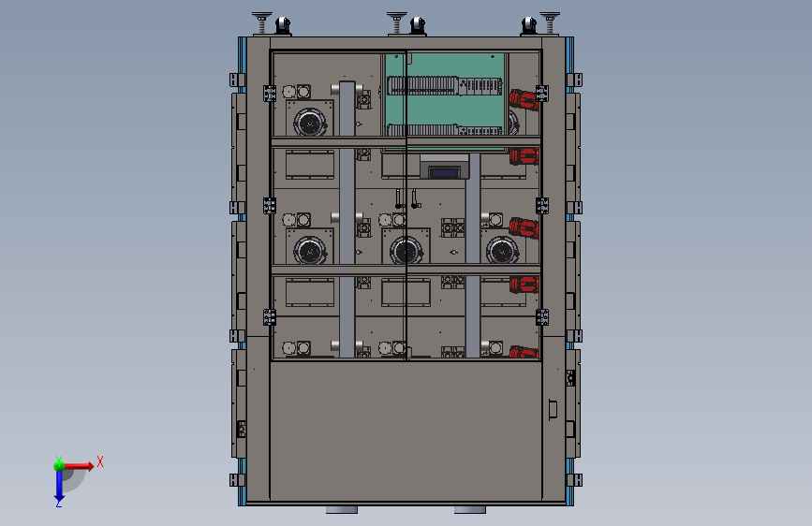Select the green PLC mounting board in the cabinet
The image size is (812, 526).
point(445,101)
